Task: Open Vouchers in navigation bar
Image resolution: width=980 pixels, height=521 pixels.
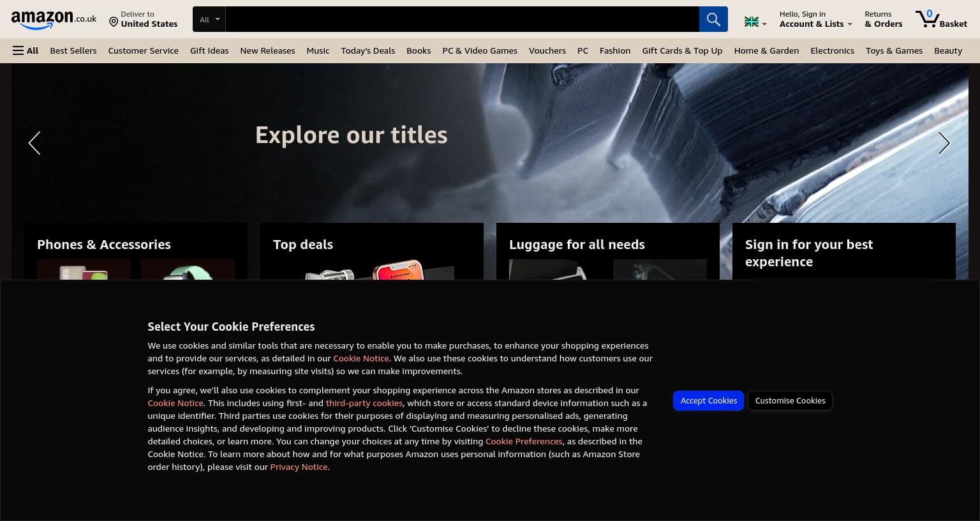Action: (547, 50)
